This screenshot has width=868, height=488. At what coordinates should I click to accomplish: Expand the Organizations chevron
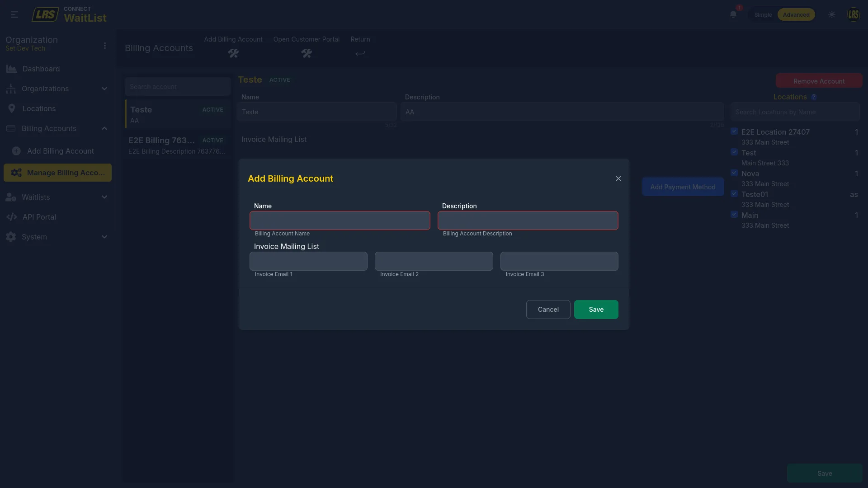(104, 89)
